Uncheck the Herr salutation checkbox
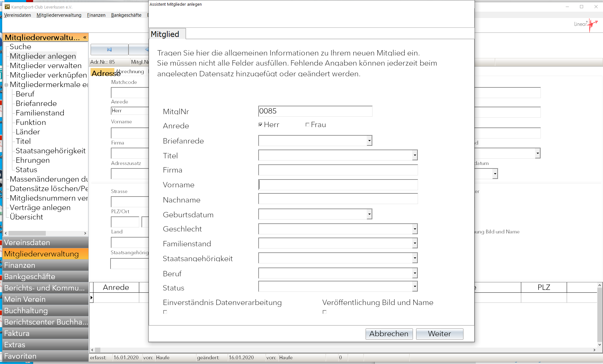Image resolution: width=603 pixels, height=364 pixels. click(x=260, y=125)
